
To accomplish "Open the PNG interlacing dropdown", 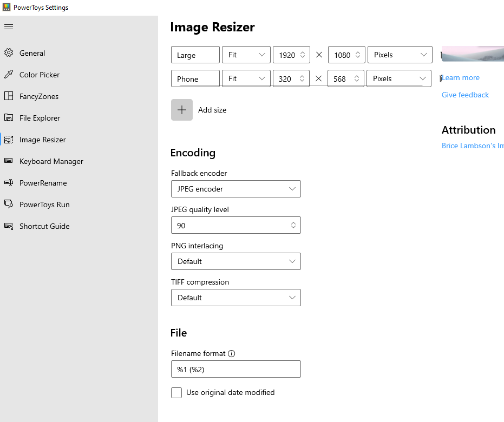I will [x=236, y=261].
